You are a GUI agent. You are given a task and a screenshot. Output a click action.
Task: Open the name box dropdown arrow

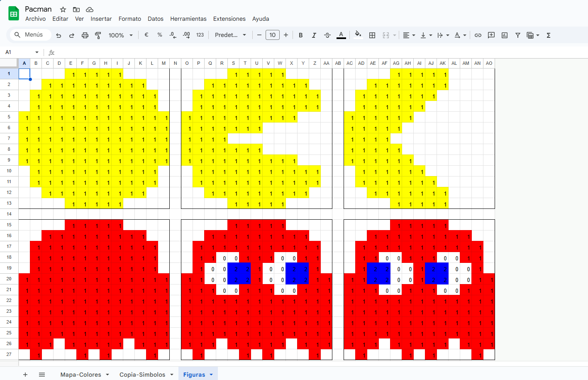pyautogui.click(x=37, y=52)
